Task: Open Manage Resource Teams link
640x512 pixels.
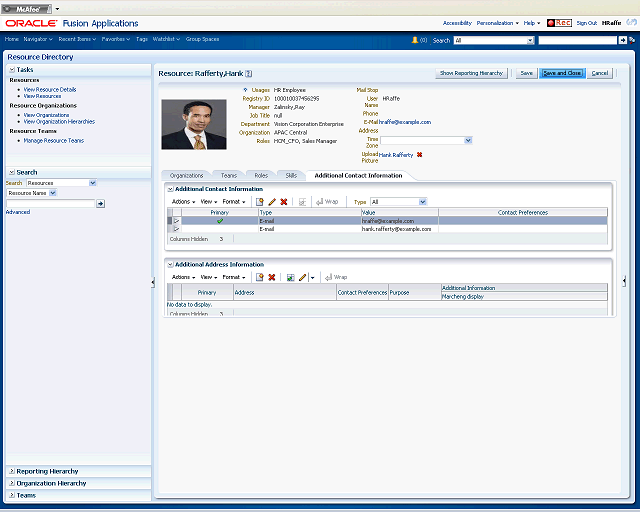Action: click(x=53, y=140)
